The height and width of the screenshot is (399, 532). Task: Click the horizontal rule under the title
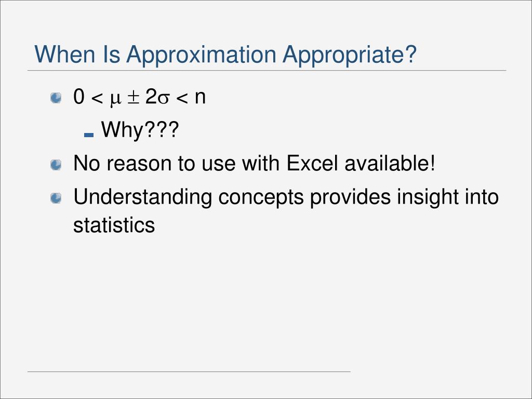click(x=267, y=71)
